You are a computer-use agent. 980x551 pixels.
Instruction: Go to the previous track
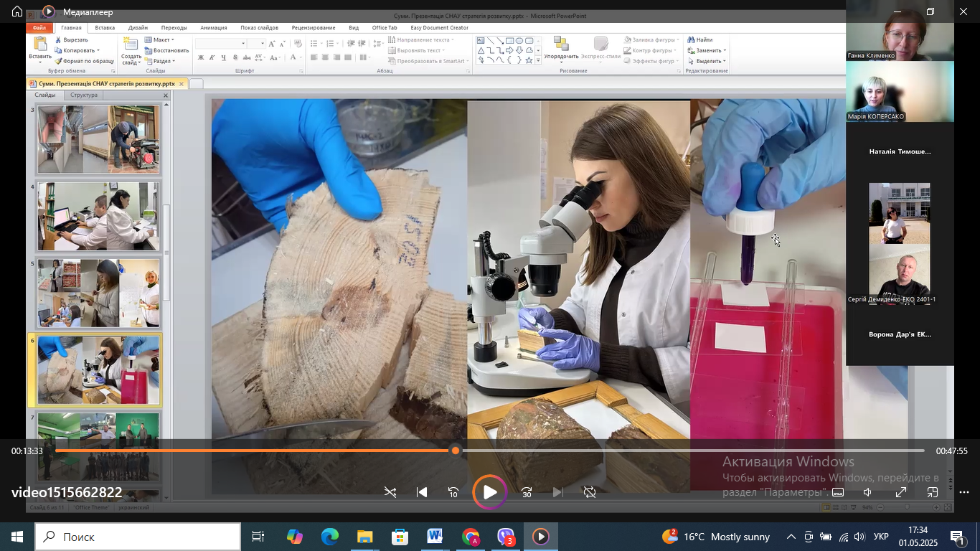pos(422,492)
